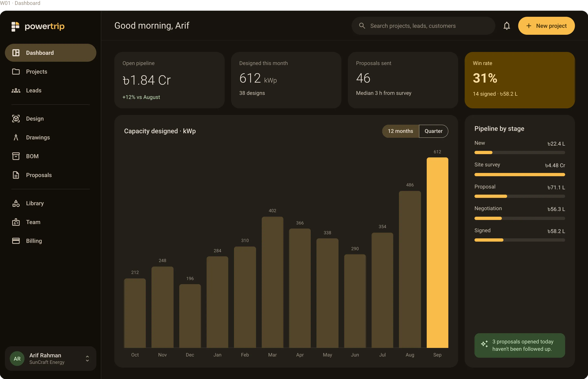
Task: Open the Dashboard grid icon
Action: click(16, 53)
